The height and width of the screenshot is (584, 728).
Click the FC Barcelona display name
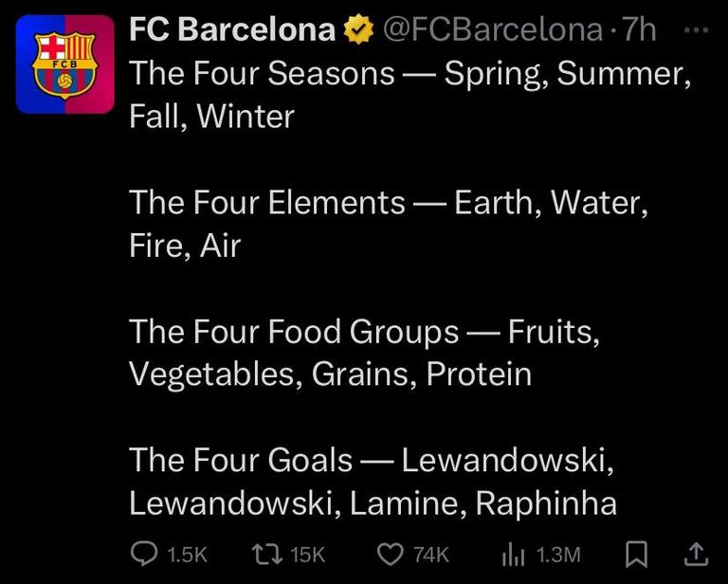coord(232,30)
